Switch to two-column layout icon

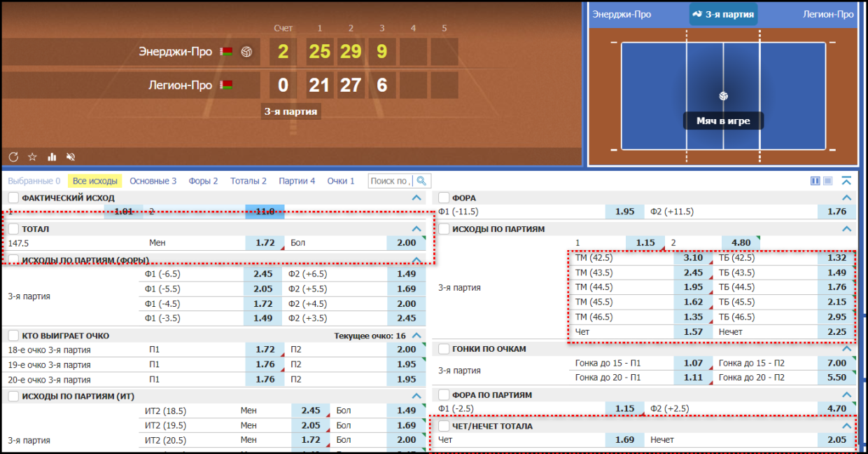815,181
